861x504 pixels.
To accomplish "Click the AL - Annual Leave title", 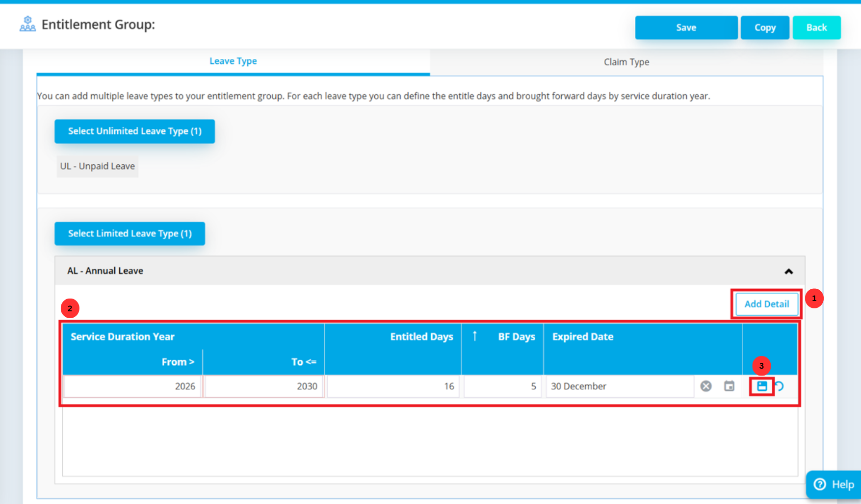I will (105, 271).
